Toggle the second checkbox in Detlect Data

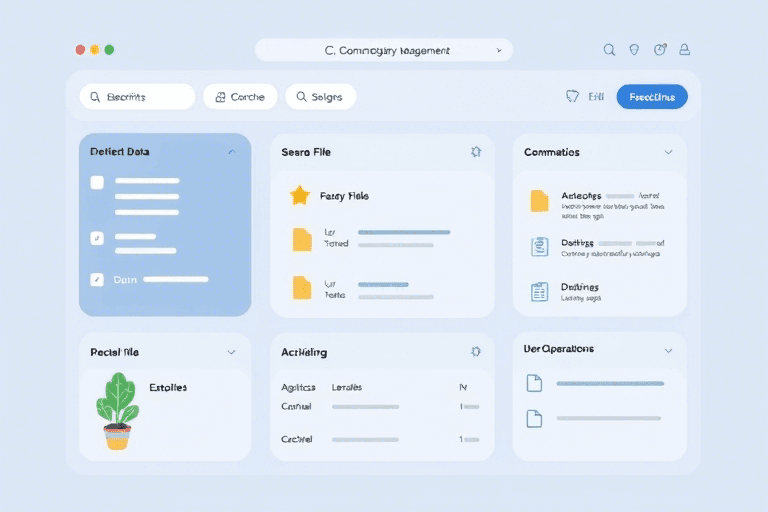(x=97, y=238)
